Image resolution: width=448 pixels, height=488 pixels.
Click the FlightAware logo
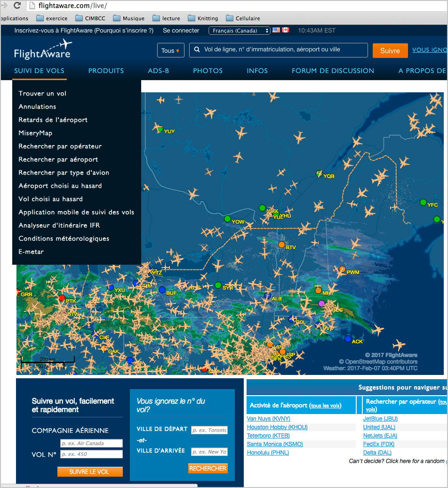tap(42, 49)
